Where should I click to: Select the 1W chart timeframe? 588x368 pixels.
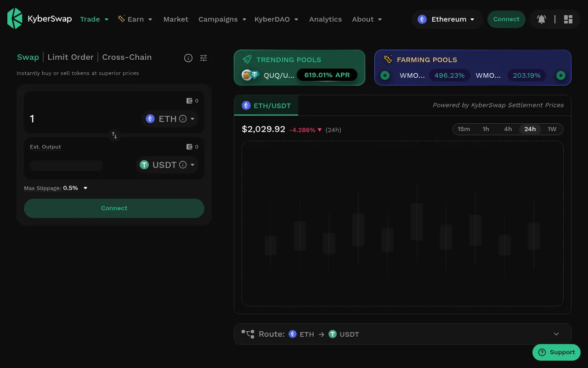click(x=552, y=129)
